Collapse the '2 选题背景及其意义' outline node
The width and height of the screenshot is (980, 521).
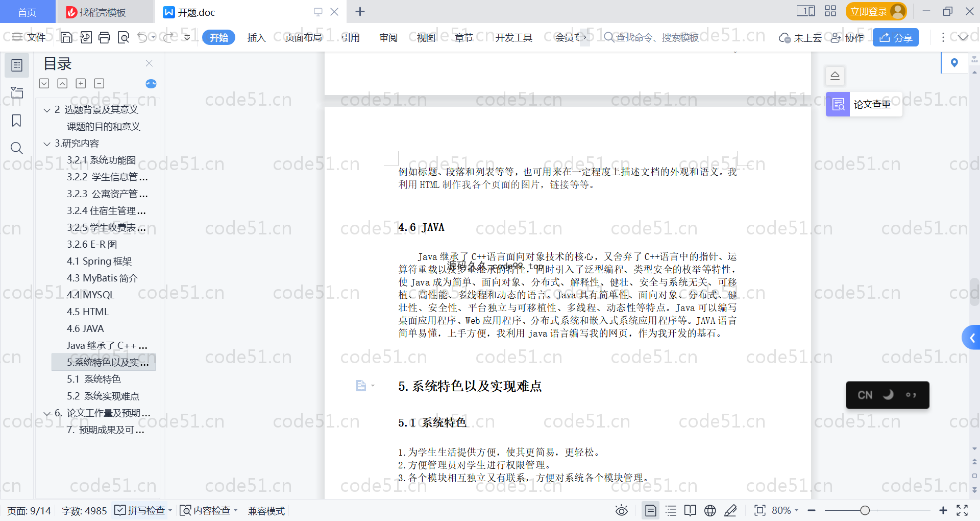47,110
